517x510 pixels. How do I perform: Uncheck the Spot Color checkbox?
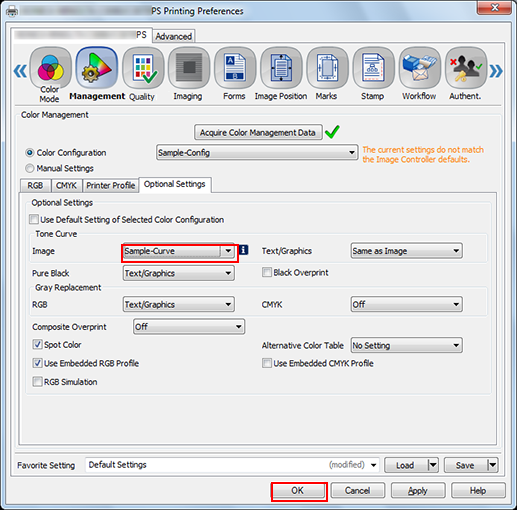click(37, 344)
